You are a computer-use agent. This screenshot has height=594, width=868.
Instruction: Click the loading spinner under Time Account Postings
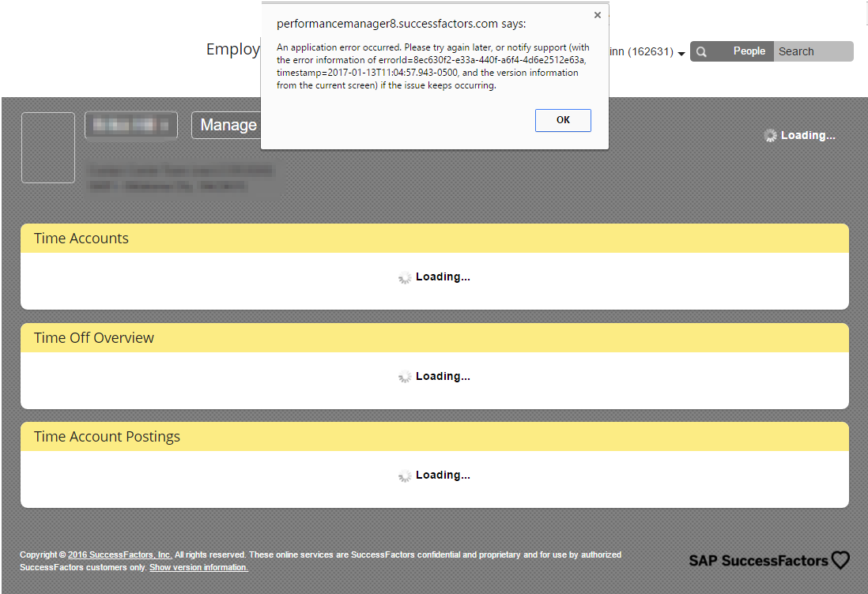click(x=405, y=476)
